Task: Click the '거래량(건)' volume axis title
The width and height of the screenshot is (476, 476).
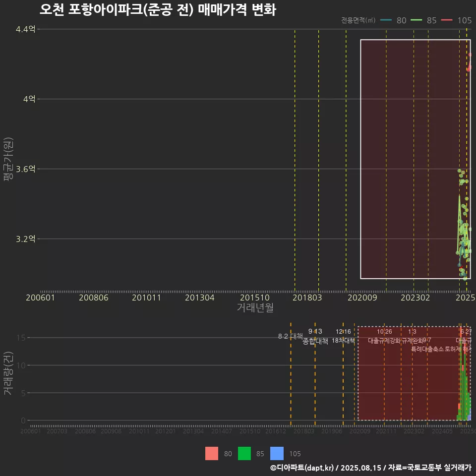Action: (x=8, y=373)
